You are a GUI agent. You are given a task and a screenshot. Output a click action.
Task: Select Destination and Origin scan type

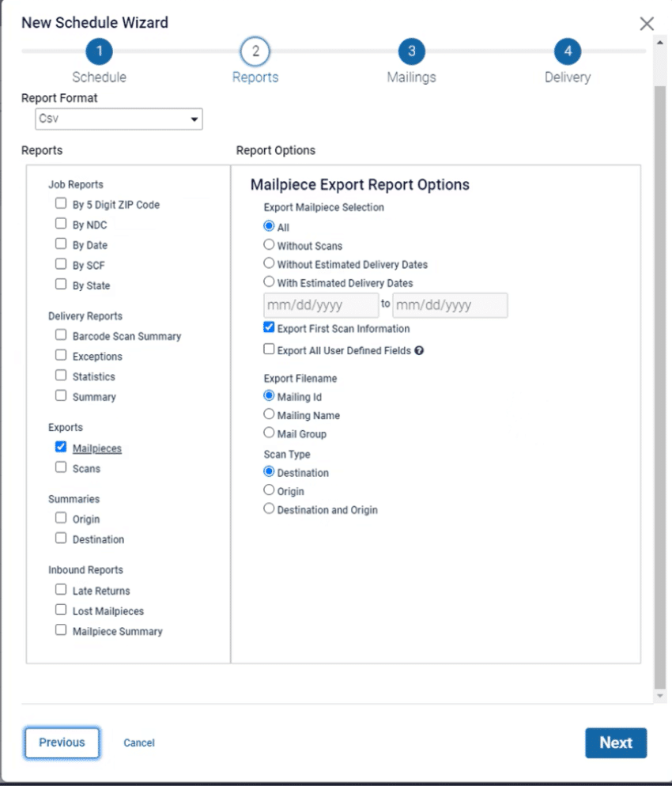(x=270, y=509)
